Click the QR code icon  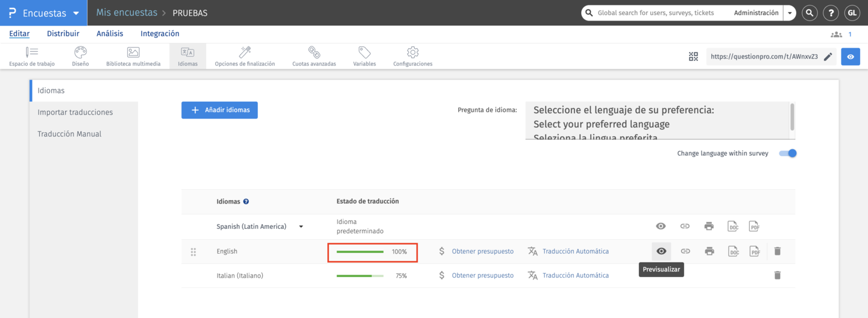coord(693,57)
